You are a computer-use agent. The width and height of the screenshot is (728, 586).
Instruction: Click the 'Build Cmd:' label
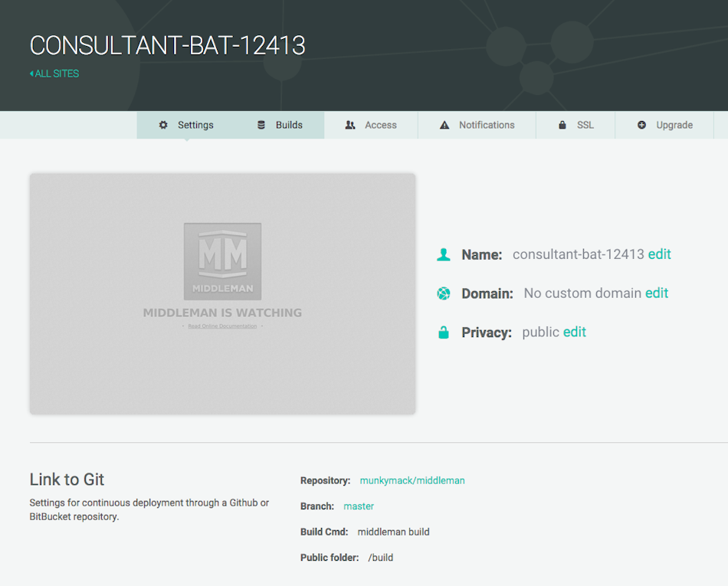(324, 532)
